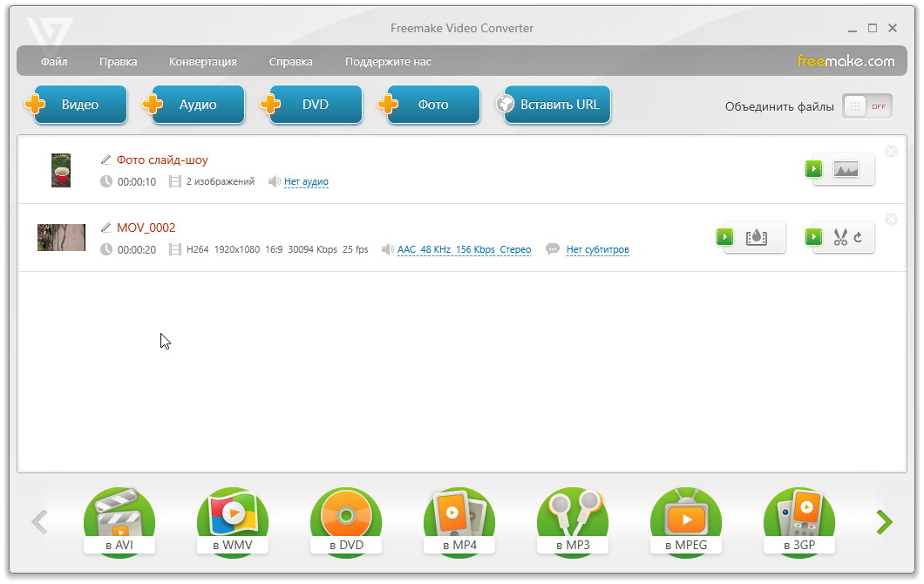Screen dimensions: 924x584
Task: Convert to AVI format
Action: tap(119, 521)
